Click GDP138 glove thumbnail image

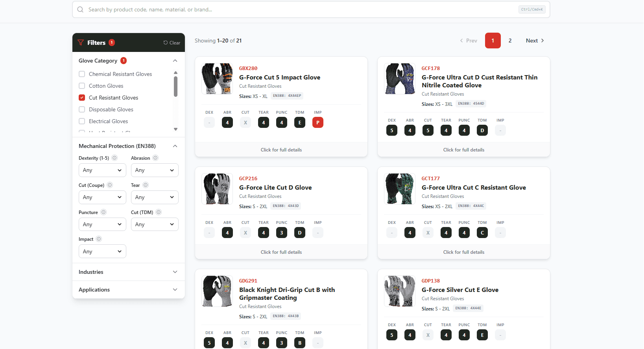click(400, 291)
